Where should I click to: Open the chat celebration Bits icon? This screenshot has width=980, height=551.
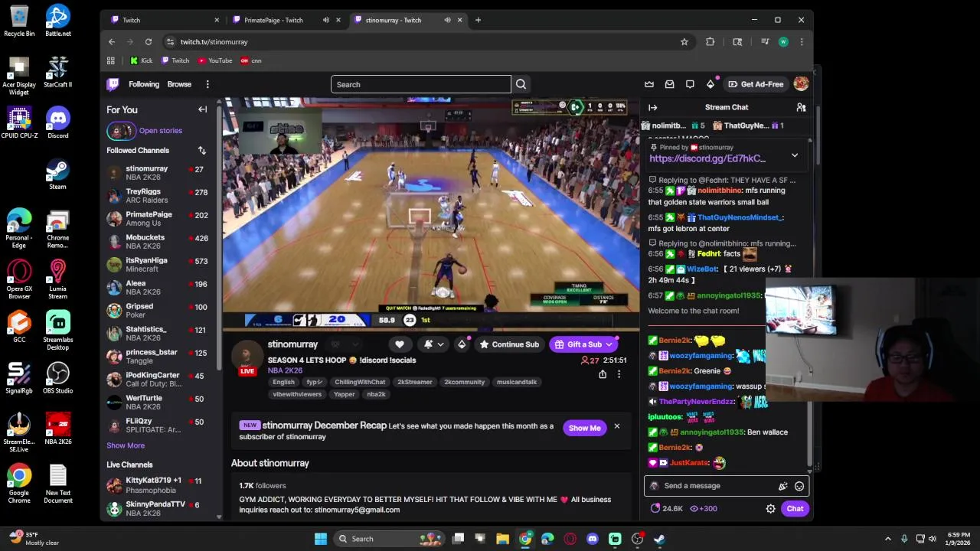(x=782, y=486)
